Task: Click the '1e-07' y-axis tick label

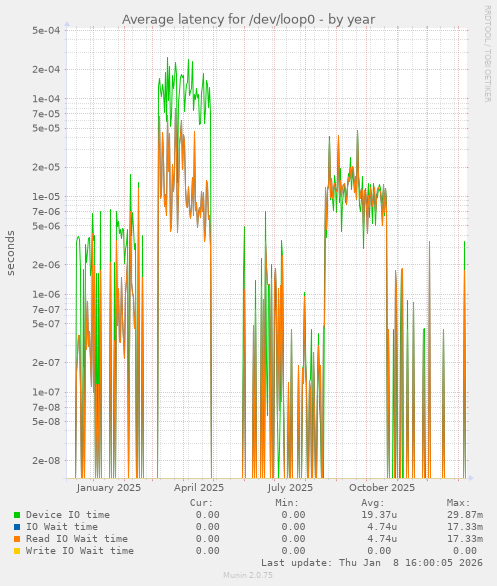Action: (46, 392)
